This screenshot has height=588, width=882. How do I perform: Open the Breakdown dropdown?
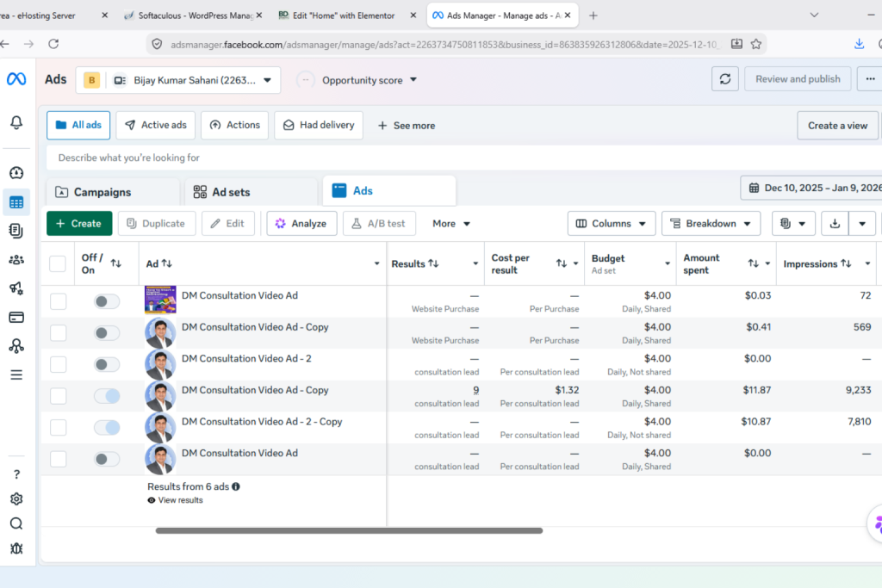point(711,224)
